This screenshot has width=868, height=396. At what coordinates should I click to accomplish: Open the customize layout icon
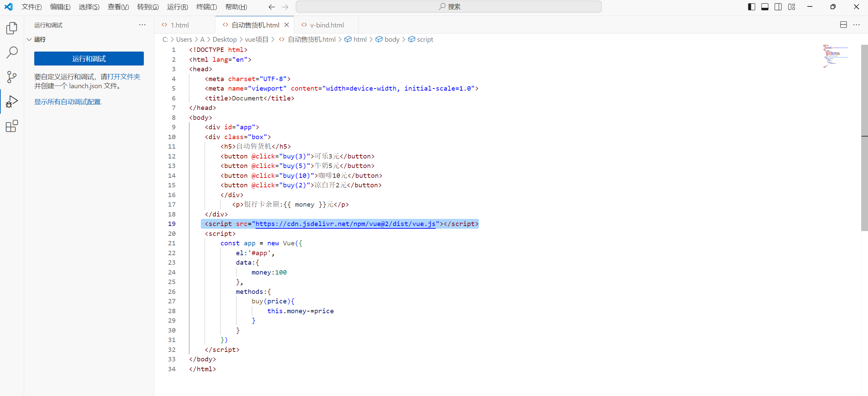pyautogui.click(x=791, y=7)
